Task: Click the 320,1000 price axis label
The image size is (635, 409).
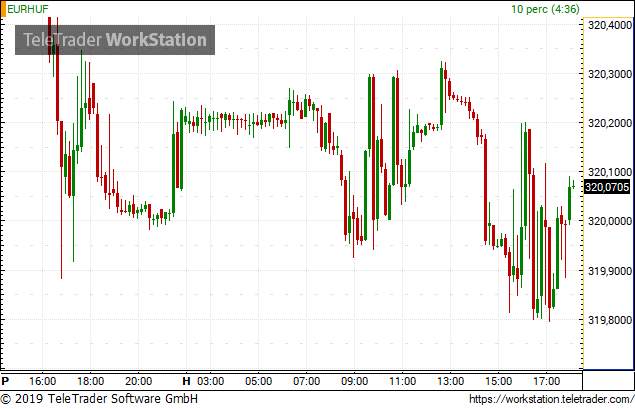Action: point(609,172)
